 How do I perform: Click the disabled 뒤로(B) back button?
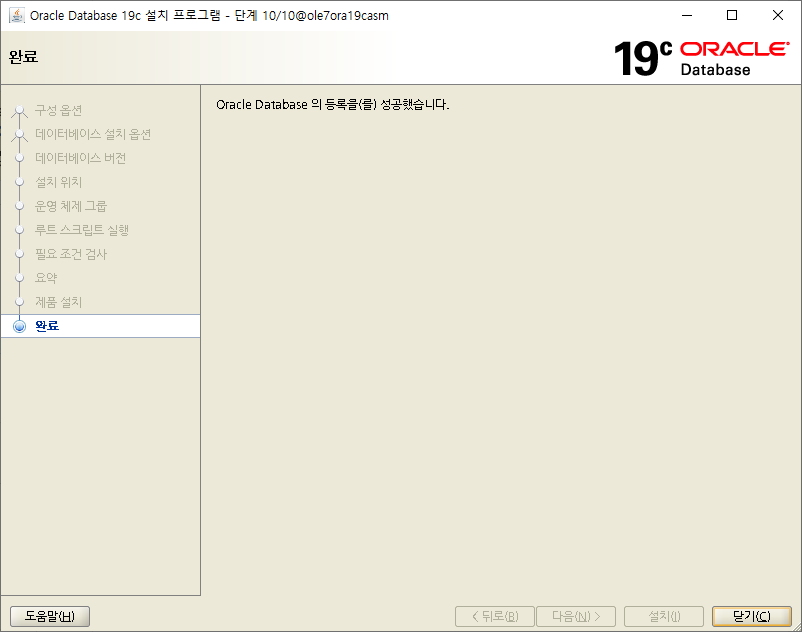coord(495,616)
